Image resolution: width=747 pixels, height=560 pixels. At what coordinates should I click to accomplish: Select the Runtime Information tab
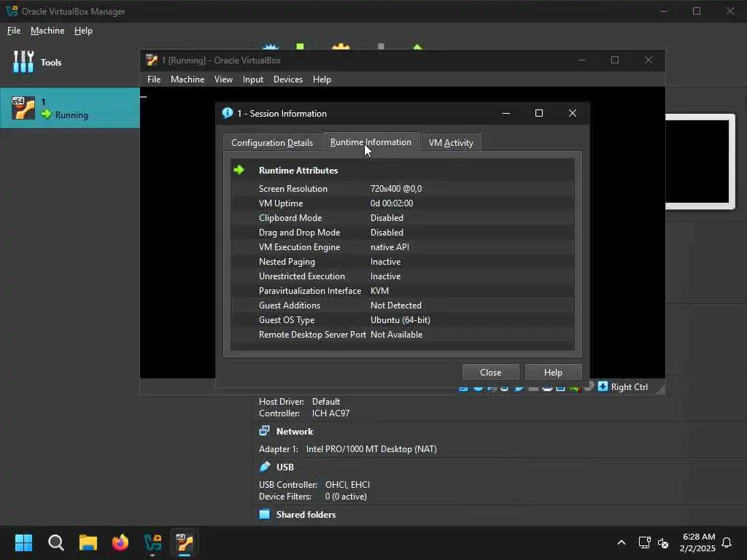371,142
